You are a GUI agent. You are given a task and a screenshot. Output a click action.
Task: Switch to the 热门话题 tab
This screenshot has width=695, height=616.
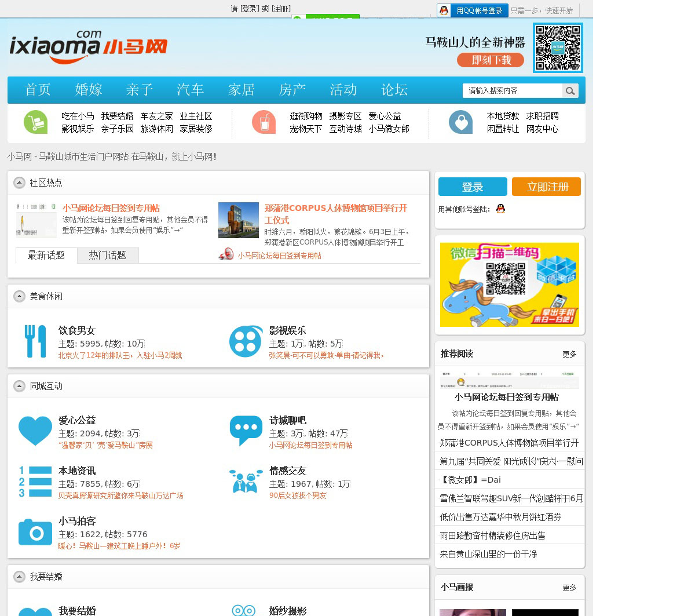coord(108,256)
